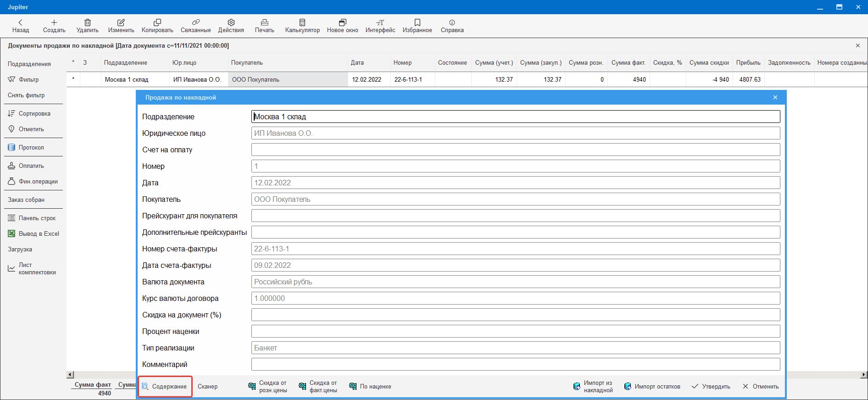Viewport: 868px width, 400px height.
Task: Click Импорт остатков button
Action: (x=652, y=386)
